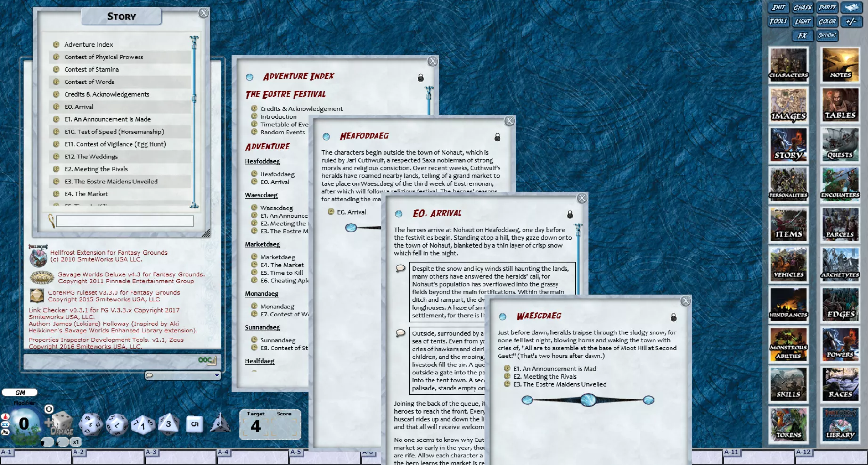Toggle the x1 multiplier button
This screenshot has height=465, width=868.
click(x=76, y=442)
